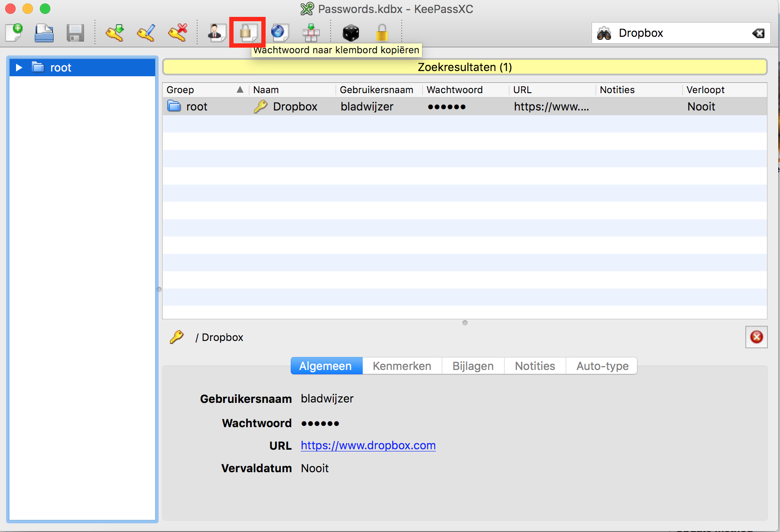780x532 pixels.
Task: Delete entry using key with red X
Action: tap(178, 33)
